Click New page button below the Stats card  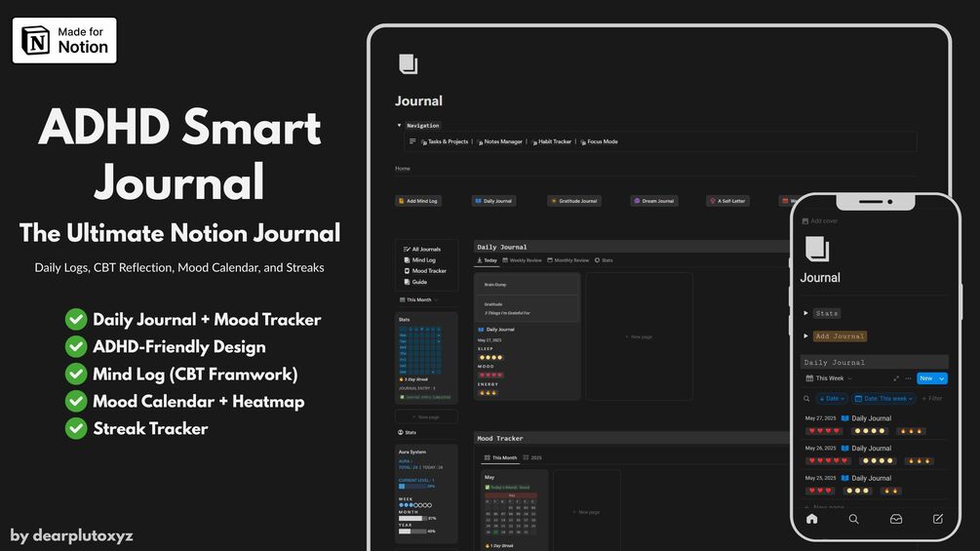(426, 416)
